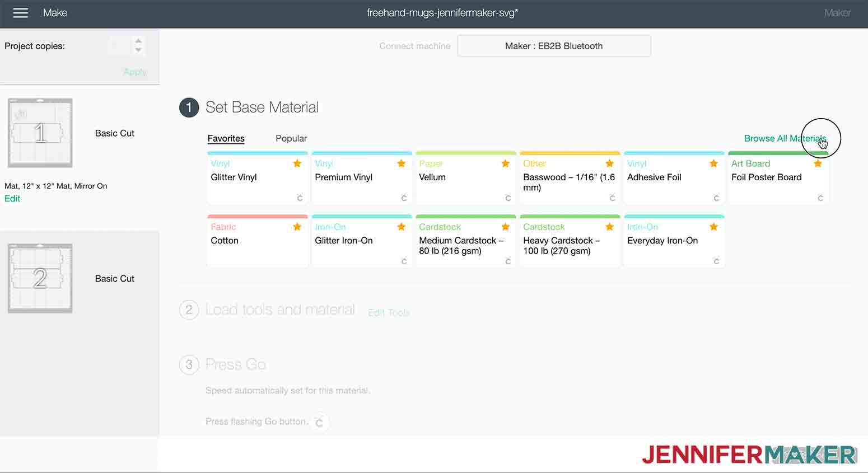
Task: Open Browse All Materials
Action: pyautogui.click(x=785, y=138)
